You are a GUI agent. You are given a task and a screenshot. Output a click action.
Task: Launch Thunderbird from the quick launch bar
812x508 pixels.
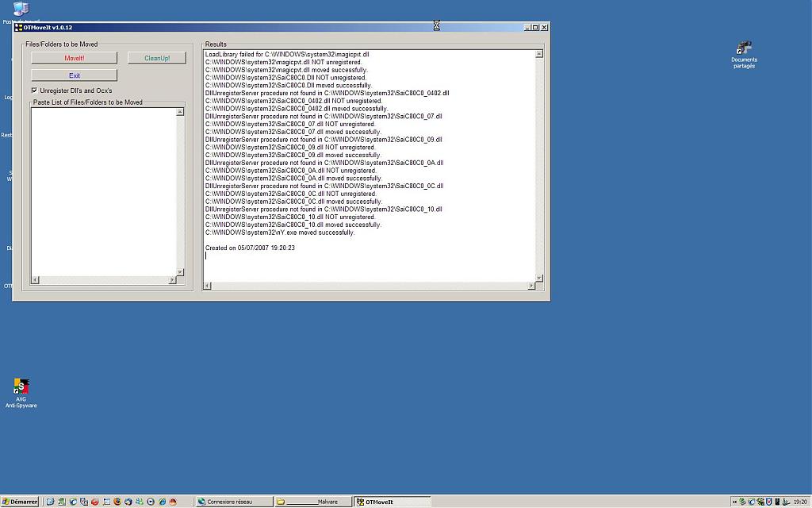[128, 502]
